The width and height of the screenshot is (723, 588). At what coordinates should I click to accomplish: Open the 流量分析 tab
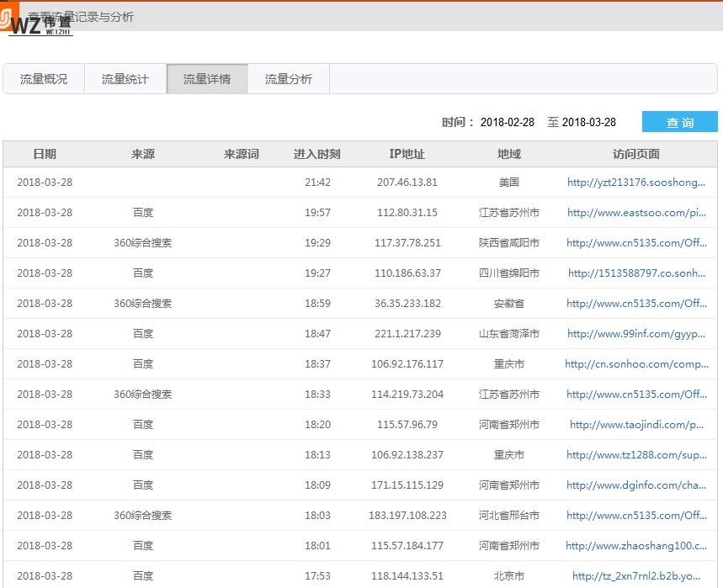tap(288, 78)
